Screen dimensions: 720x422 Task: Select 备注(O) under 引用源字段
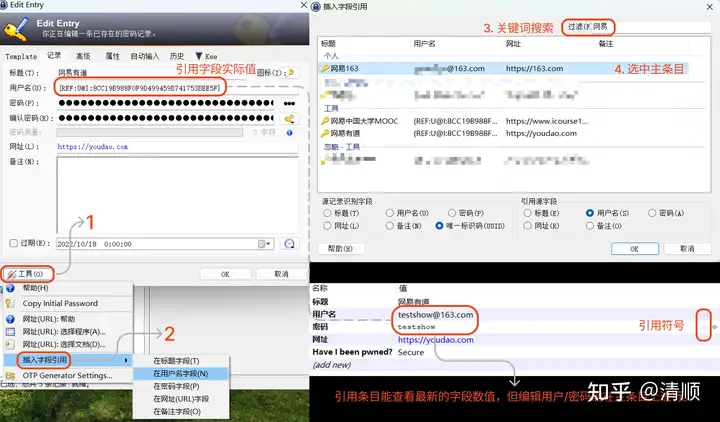[590, 226]
